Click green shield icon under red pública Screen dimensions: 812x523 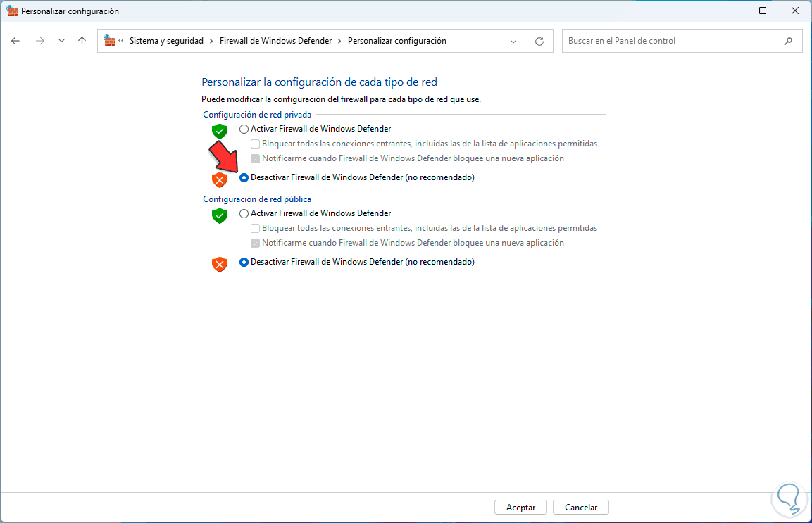point(220,216)
